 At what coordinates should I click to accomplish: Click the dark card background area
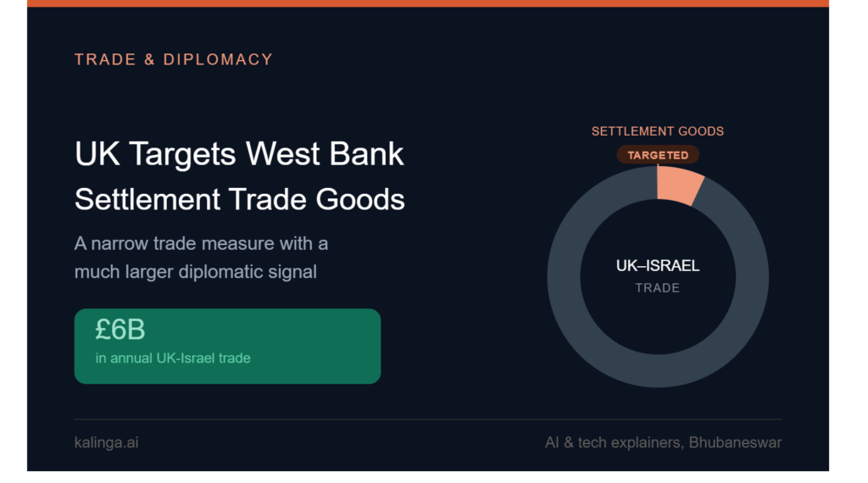[x=470, y=100]
